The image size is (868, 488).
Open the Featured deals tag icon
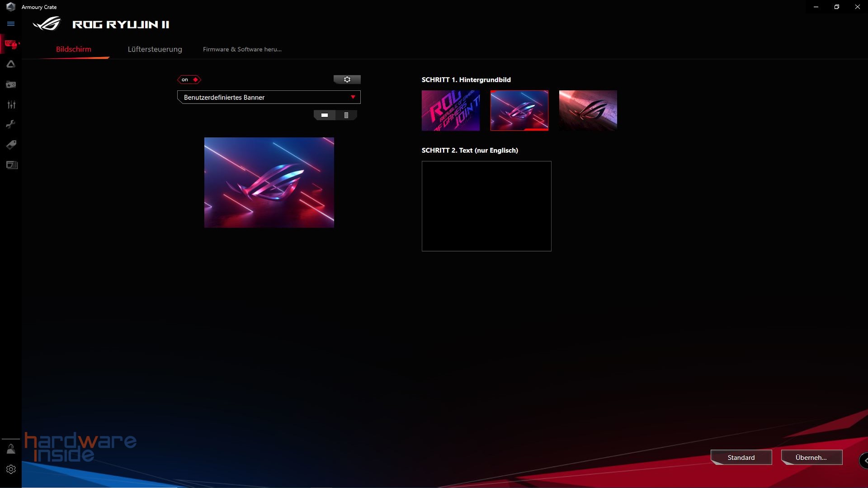point(11,145)
